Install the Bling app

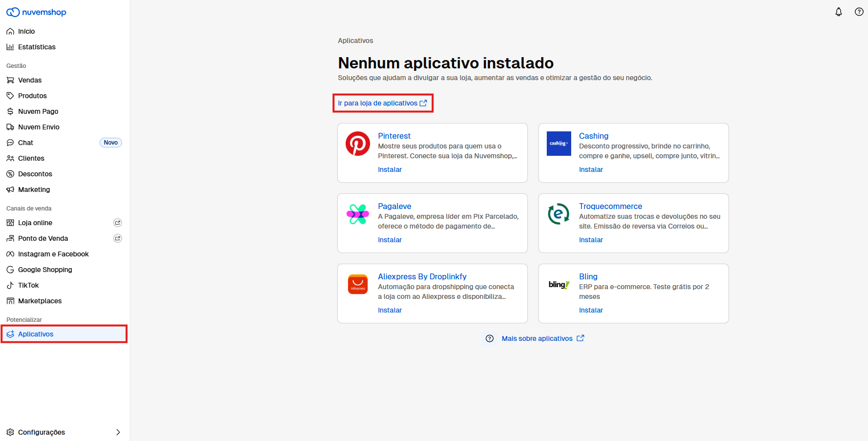point(591,310)
